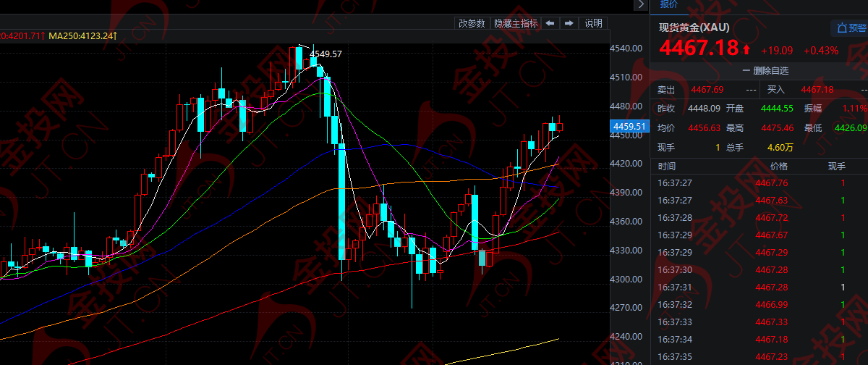Click the red up arrow beside the 4467.18 price
868x365 pixels.
point(746,50)
